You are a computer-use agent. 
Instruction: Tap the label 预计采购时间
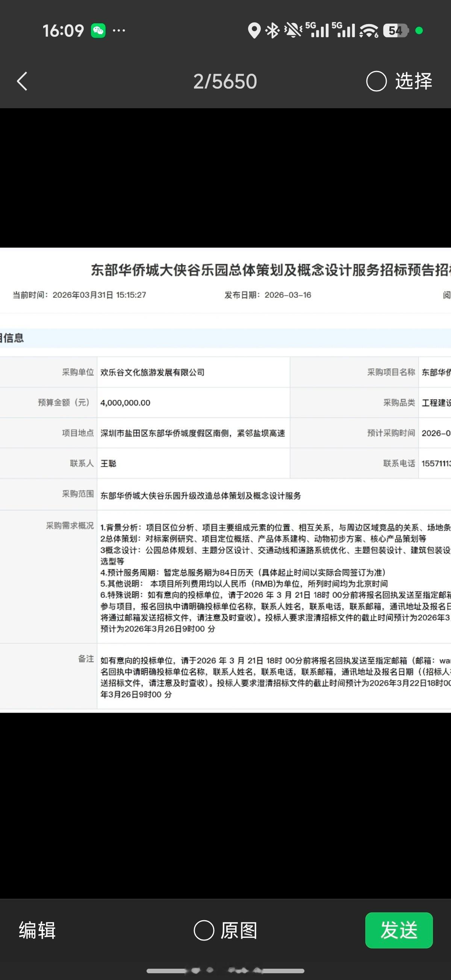tap(391, 433)
